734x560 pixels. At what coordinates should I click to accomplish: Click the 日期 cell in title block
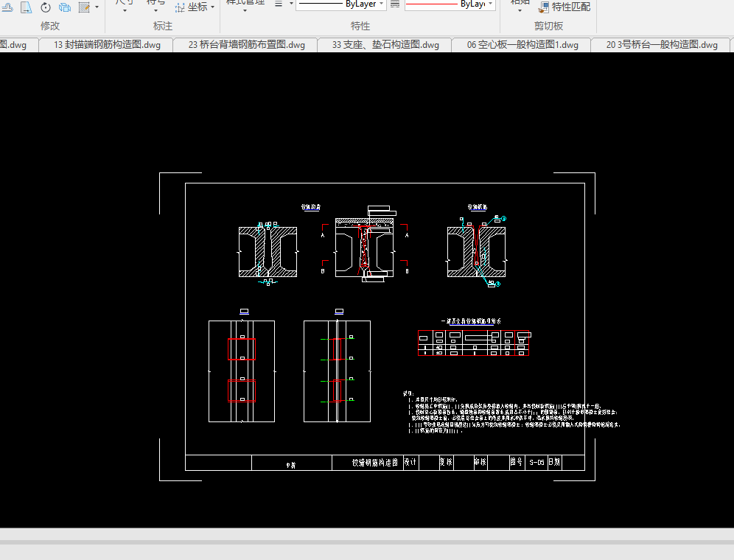click(554, 462)
